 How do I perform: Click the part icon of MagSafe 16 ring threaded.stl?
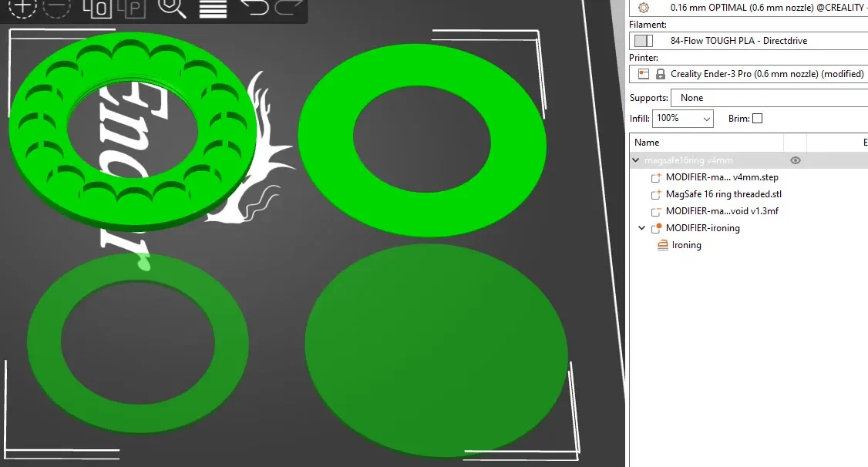tap(656, 194)
